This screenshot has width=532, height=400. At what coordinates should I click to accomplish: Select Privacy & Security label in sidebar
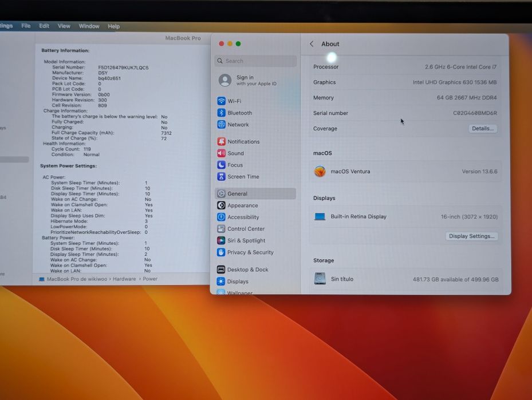(x=250, y=252)
